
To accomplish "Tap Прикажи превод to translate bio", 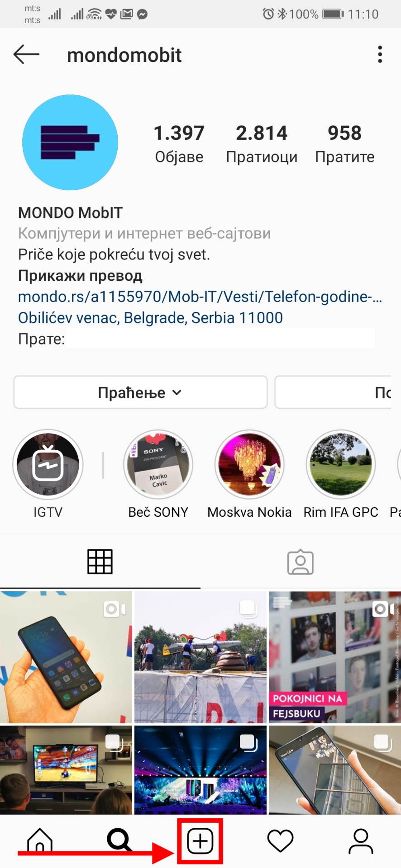I will pyautogui.click(x=80, y=275).
